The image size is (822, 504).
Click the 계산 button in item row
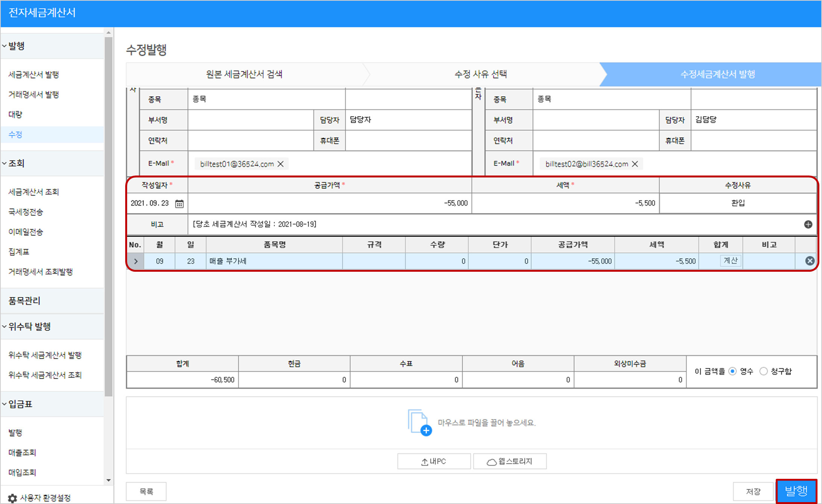point(730,260)
